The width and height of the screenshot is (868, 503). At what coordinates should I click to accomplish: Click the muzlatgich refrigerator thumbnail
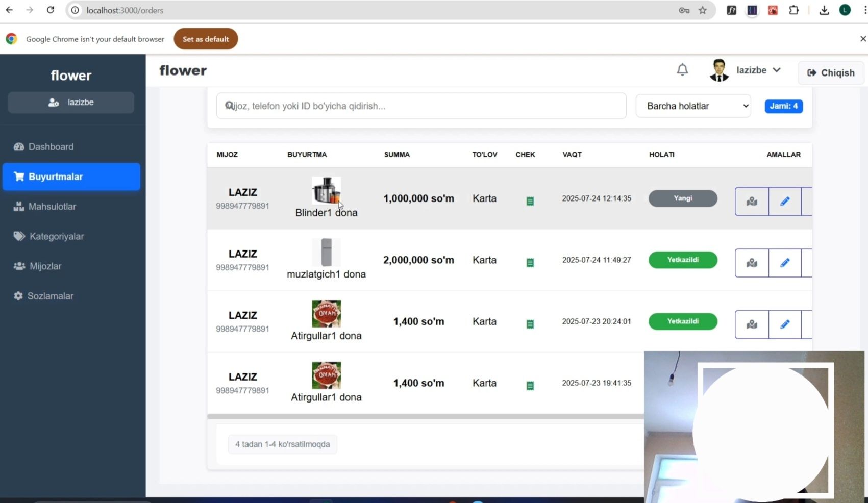pos(326,252)
